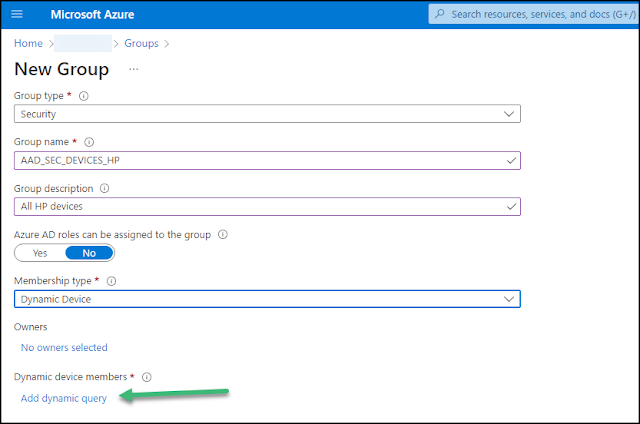Click the No owners selected link

pos(64,347)
